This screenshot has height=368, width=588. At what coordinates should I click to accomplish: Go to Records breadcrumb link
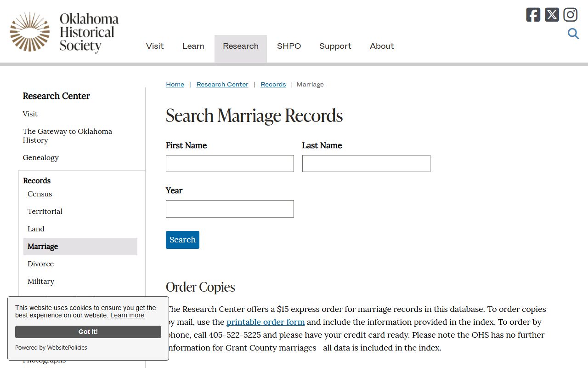273,84
